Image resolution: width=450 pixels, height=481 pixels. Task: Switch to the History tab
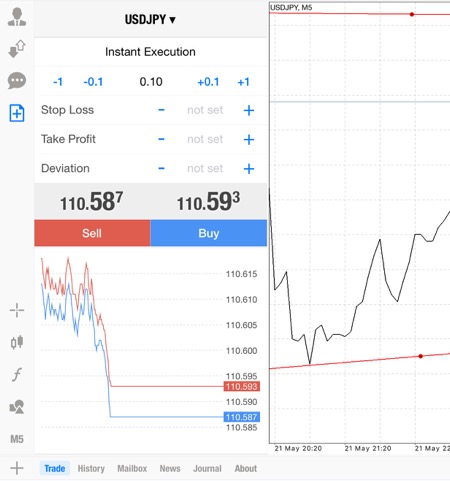click(x=91, y=468)
